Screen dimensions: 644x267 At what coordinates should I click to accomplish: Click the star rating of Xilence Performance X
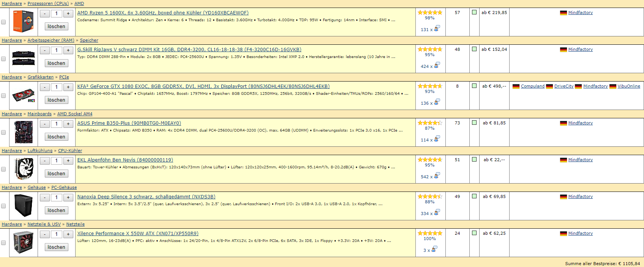tap(430, 233)
